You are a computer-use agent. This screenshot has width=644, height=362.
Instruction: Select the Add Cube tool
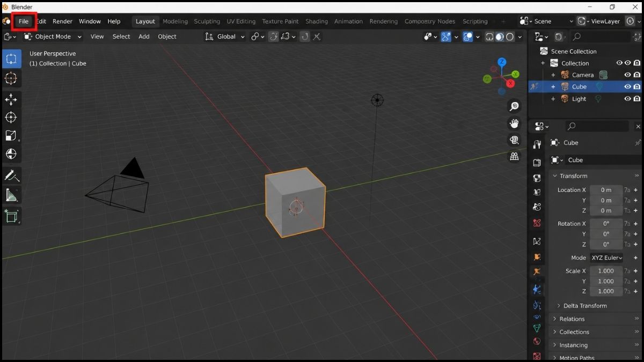pyautogui.click(x=11, y=216)
